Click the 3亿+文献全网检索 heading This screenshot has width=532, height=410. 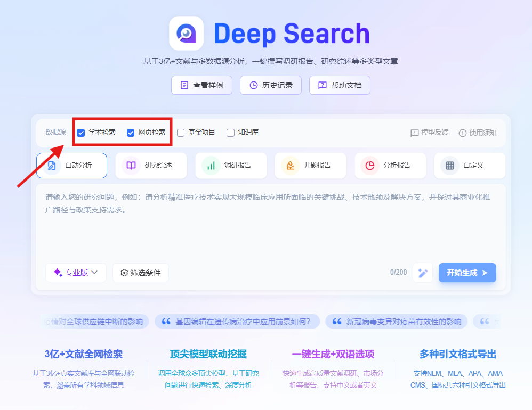(84, 354)
